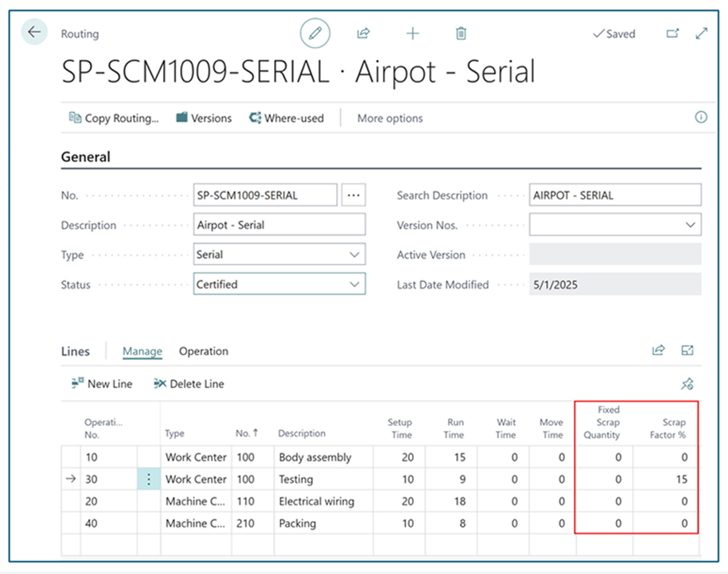Select the row marker for operation 30

pos(71,479)
